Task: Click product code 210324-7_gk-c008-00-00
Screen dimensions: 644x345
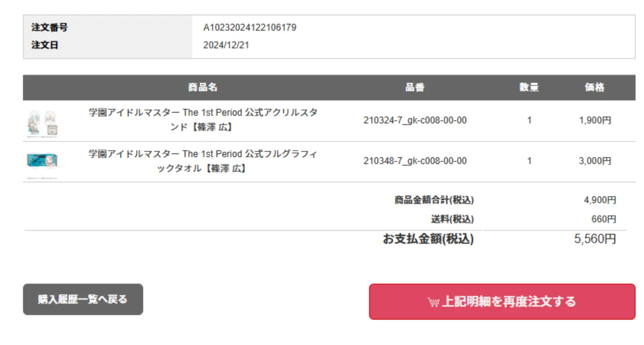Action: coord(415,120)
